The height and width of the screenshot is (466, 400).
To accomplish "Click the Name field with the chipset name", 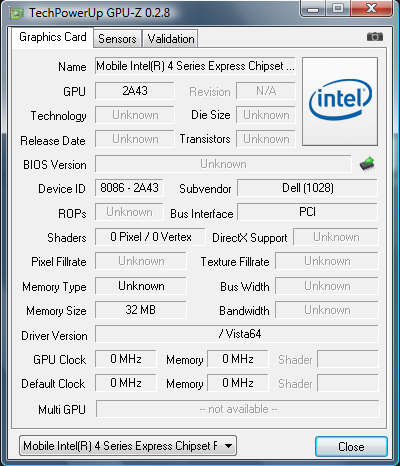I will (195, 66).
